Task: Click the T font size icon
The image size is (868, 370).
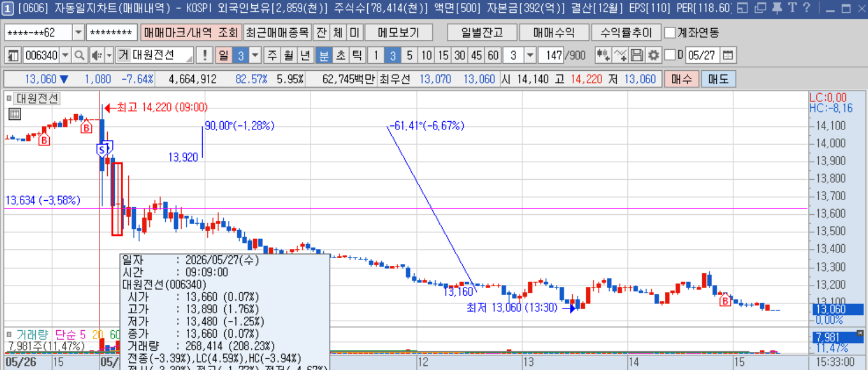Action: point(792,8)
